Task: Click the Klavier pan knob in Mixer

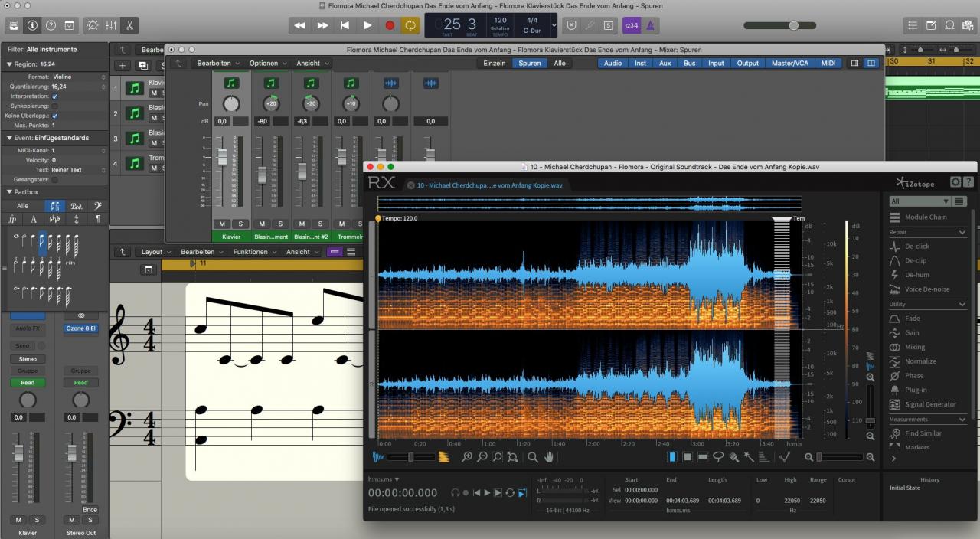Action: (x=231, y=103)
